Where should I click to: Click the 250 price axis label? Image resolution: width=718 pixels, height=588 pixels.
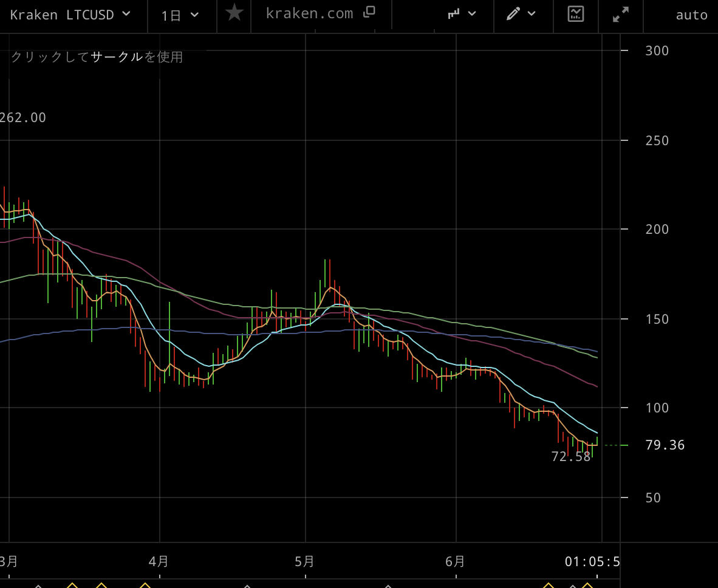tap(657, 140)
